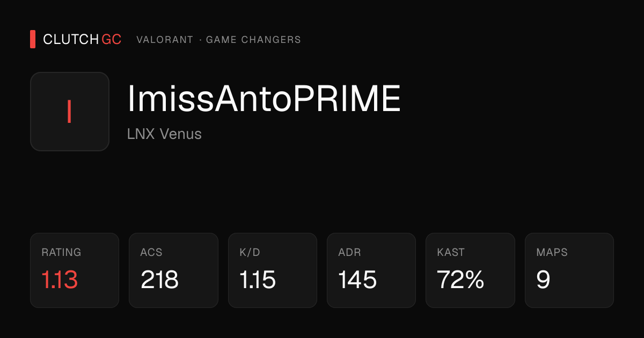Select the ADR stat card
This screenshot has width=644, height=338.
tap(371, 270)
